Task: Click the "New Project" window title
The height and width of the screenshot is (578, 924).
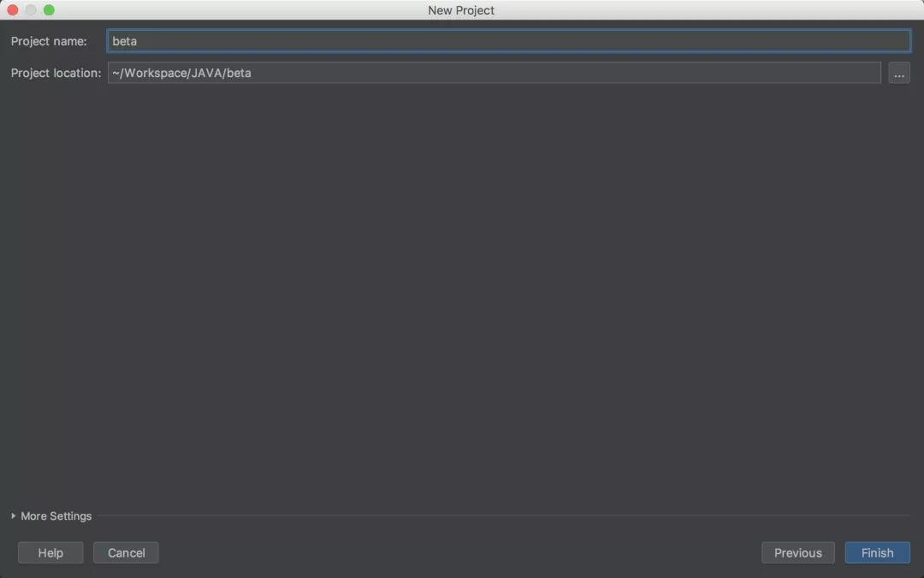Action: click(x=461, y=10)
